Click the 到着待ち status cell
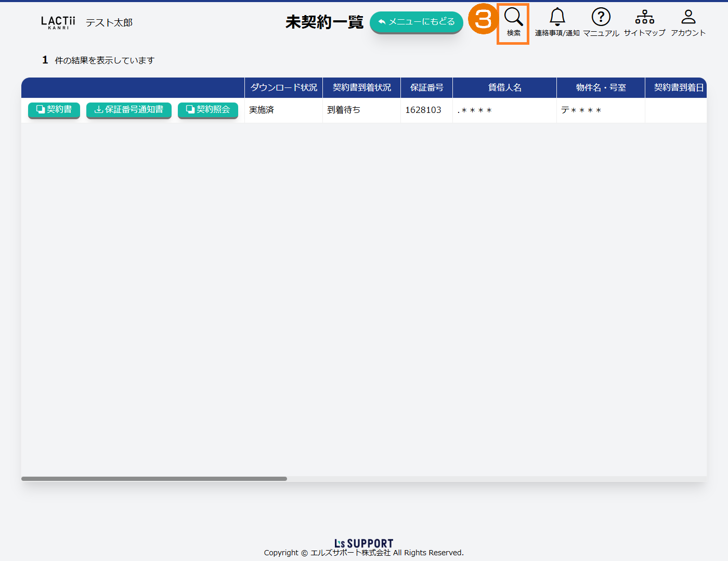728x561 pixels. pyautogui.click(x=344, y=110)
